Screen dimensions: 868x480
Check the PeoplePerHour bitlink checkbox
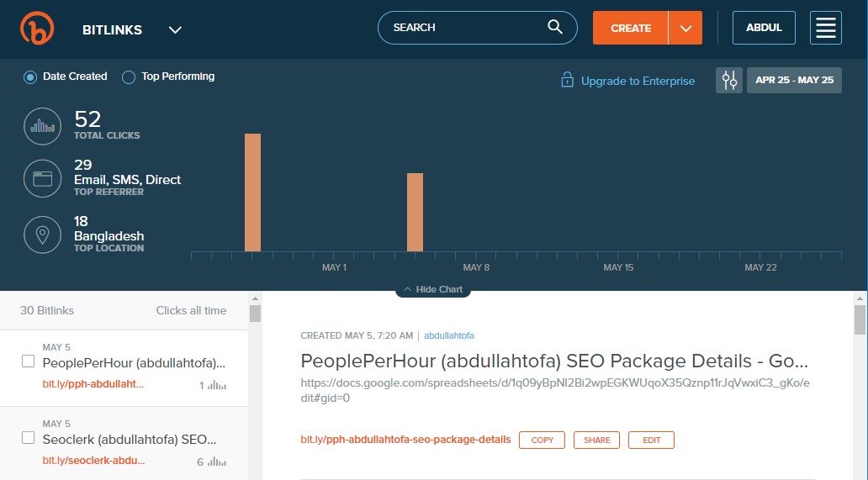(x=29, y=361)
